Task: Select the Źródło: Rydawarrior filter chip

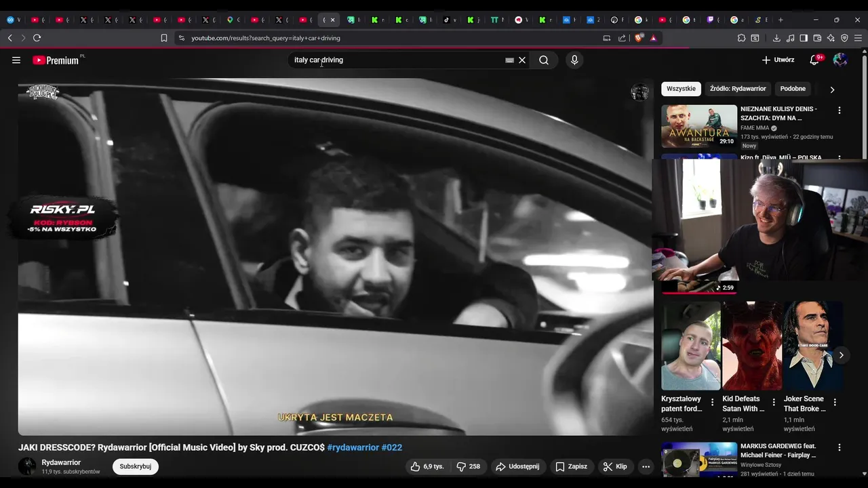Action: [x=738, y=89]
